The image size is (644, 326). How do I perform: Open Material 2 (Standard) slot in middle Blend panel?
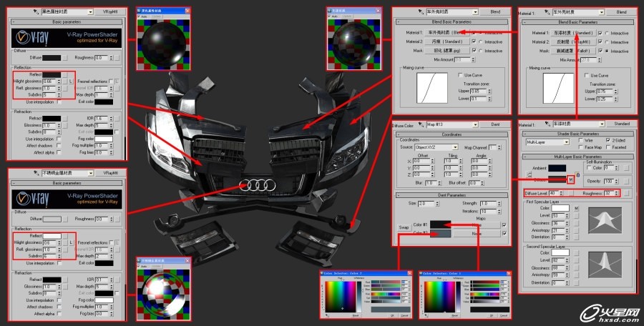pos(447,41)
